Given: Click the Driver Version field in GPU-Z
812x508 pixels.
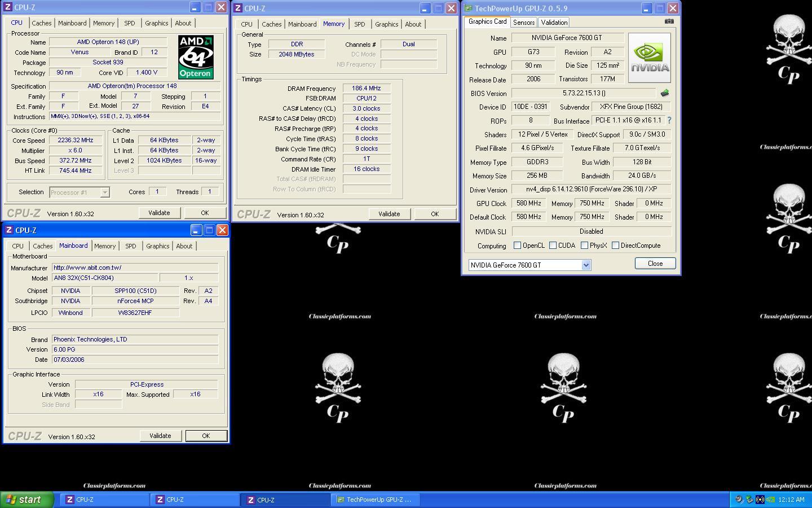Looking at the screenshot, I should pos(591,189).
